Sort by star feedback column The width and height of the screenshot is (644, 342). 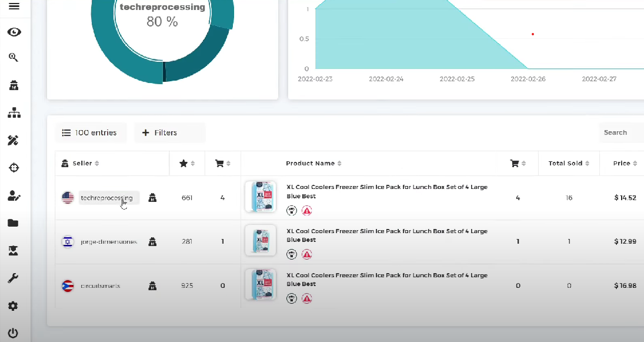(x=187, y=163)
